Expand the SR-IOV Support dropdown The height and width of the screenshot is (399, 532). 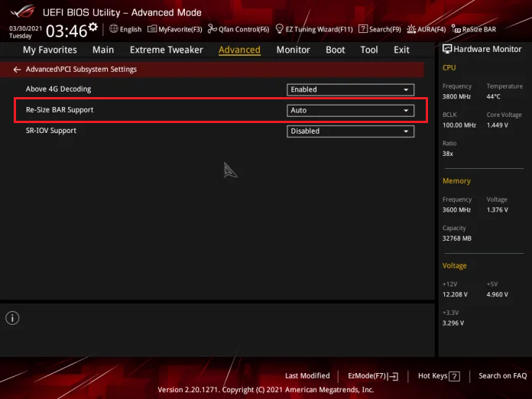pyautogui.click(x=350, y=131)
